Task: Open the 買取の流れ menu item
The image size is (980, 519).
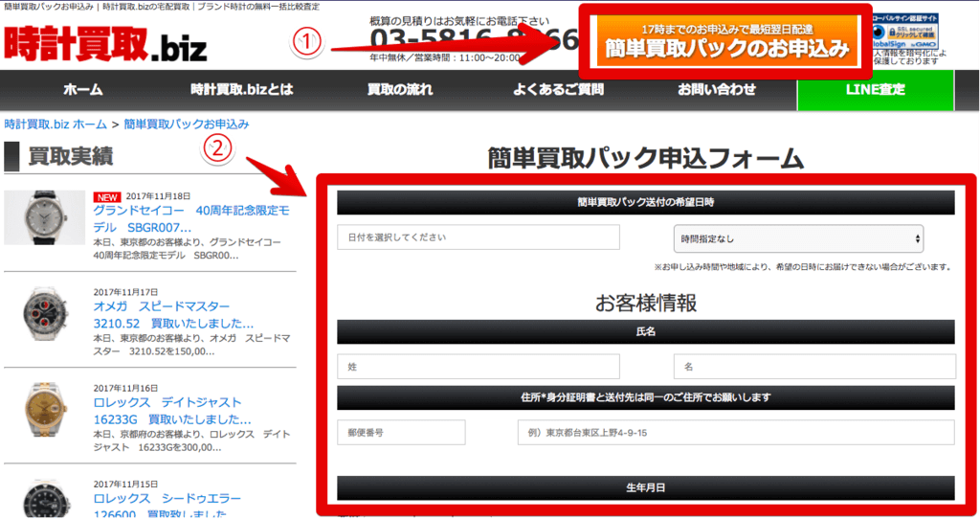Action: (400, 89)
